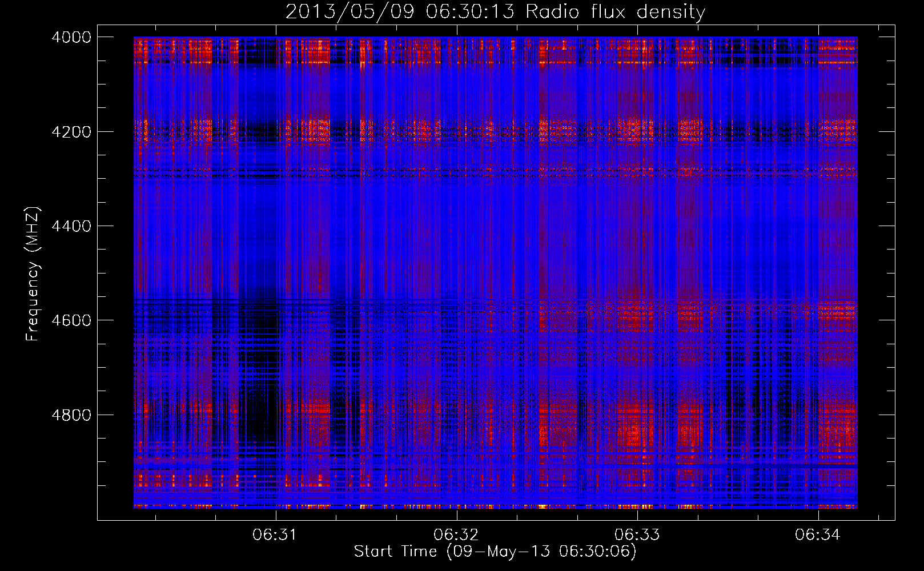Click the plot title '2013/05/09 06:30:13 Radio flux density'
924x571 pixels.
[x=495, y=12]
